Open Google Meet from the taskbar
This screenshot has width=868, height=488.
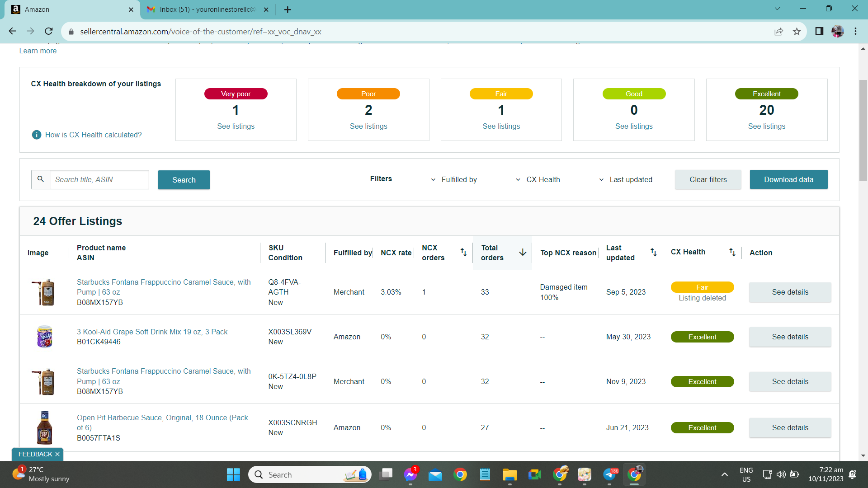click(534, 474)
